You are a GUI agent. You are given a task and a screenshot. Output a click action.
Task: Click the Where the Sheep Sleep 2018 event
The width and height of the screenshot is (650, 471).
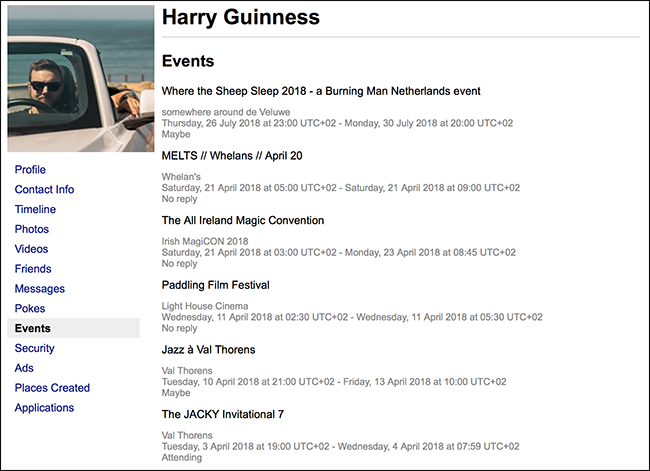coord(321,91)
